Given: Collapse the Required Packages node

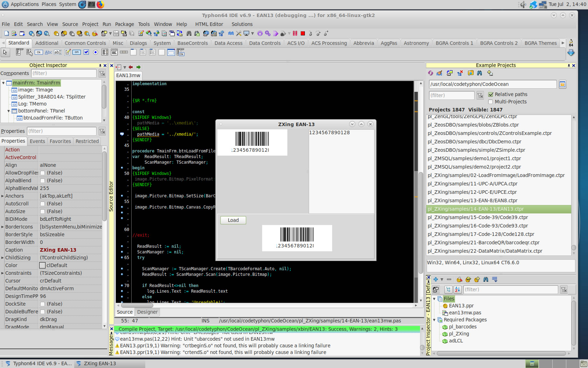Looking at the screenshot, I should [434, 320].
